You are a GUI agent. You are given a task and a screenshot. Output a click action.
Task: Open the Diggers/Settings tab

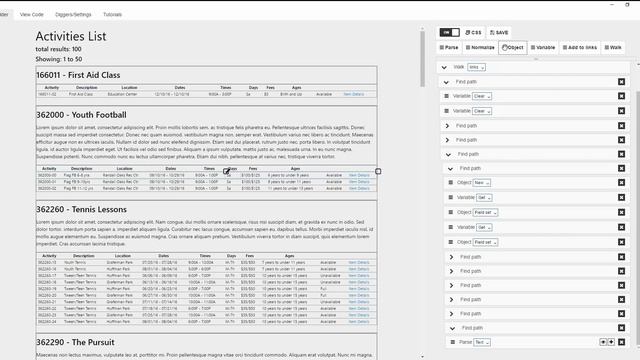(73, 14)
